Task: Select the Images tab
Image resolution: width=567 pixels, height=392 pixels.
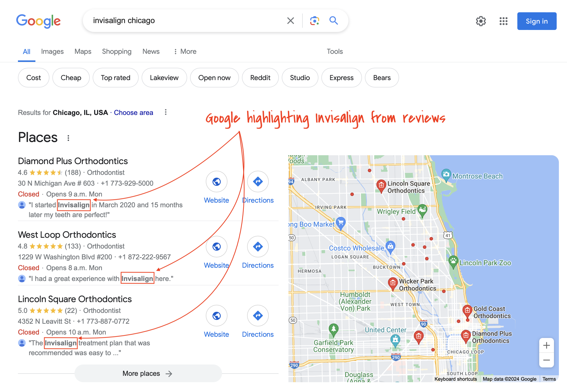Action: (x=52, y=51)
